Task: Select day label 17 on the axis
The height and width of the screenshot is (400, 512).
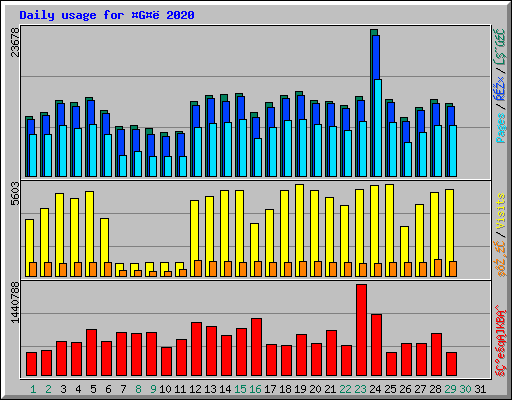Action: (x=270, y=389)
